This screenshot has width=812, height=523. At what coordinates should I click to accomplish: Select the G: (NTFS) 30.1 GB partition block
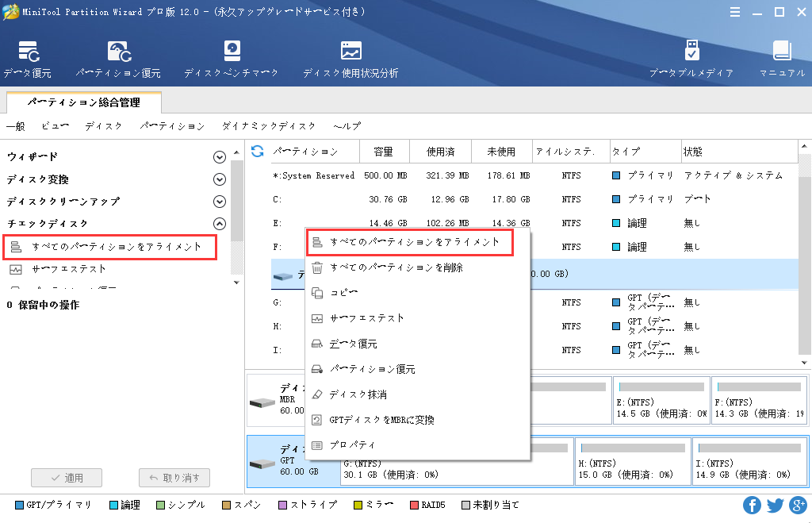[x=457, y=462]
